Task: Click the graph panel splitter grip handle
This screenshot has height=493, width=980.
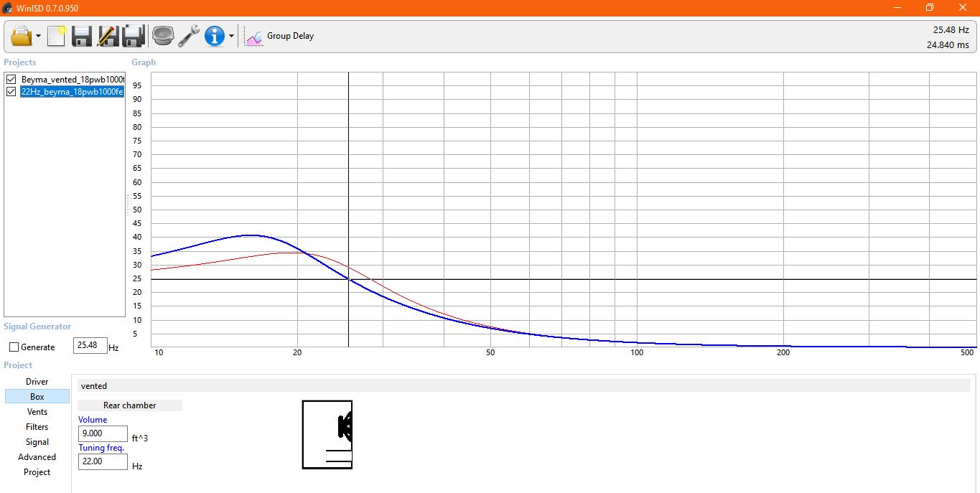Action: 129,205
